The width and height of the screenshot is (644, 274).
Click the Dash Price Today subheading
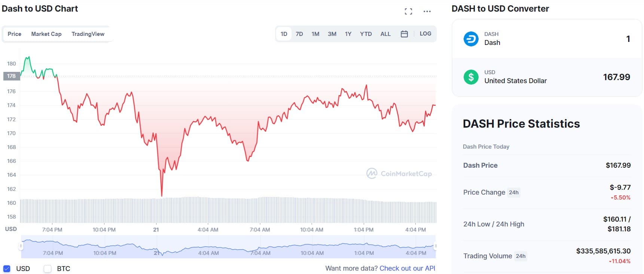point(486,147)
